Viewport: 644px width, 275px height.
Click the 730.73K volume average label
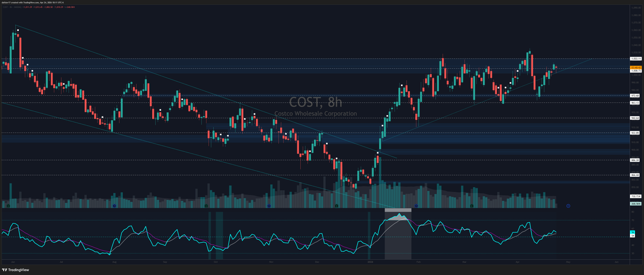[x=636, y=197]
